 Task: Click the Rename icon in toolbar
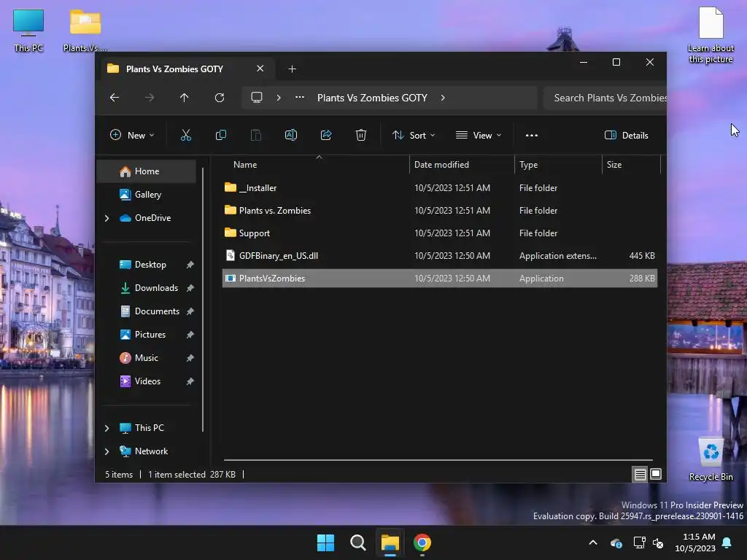click(291, 135)
